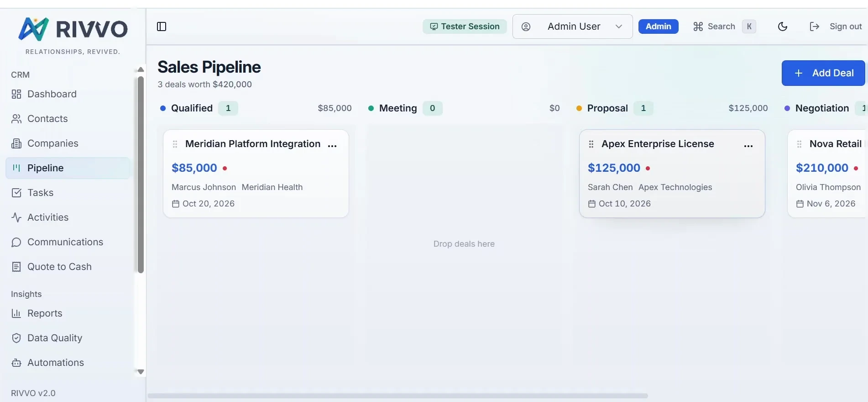
Task: Click the Qualified column blue dot
Action: [163, 108]
